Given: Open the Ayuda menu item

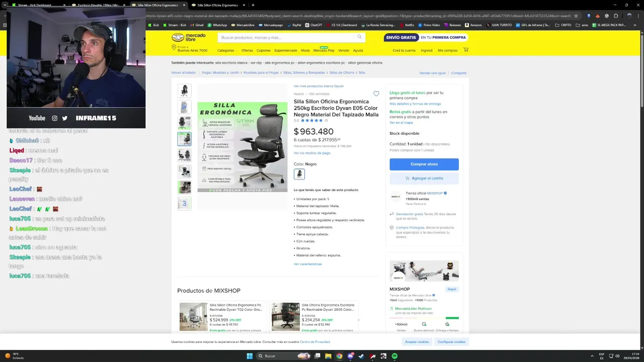Looking at the screenshot, I should tap(358, 50).
